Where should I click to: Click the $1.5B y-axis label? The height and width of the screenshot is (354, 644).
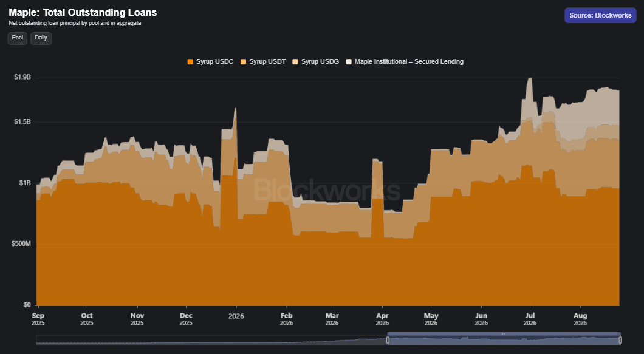pyautogui.click(x=22, y=122)
